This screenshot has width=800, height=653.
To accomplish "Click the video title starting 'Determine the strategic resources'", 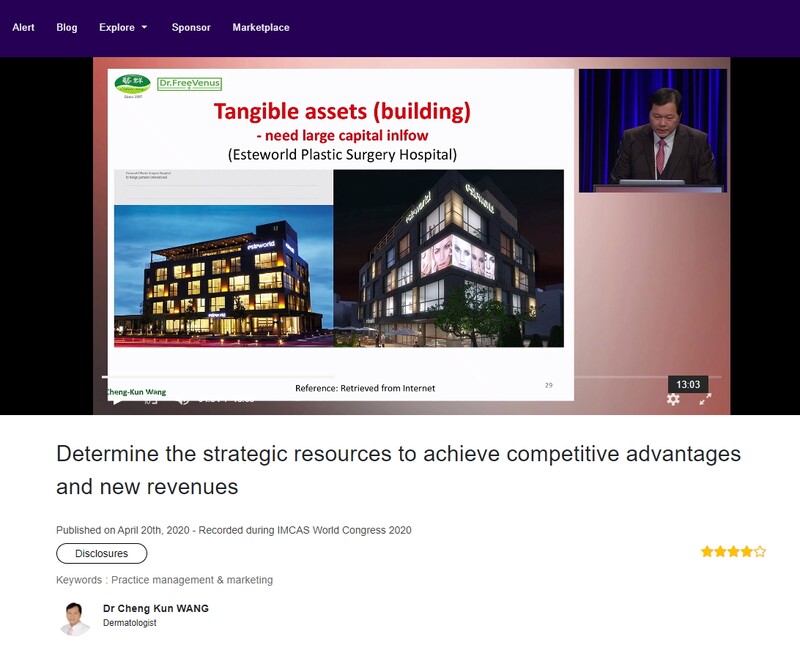I will pyautogui.click(x=398, y=470).
